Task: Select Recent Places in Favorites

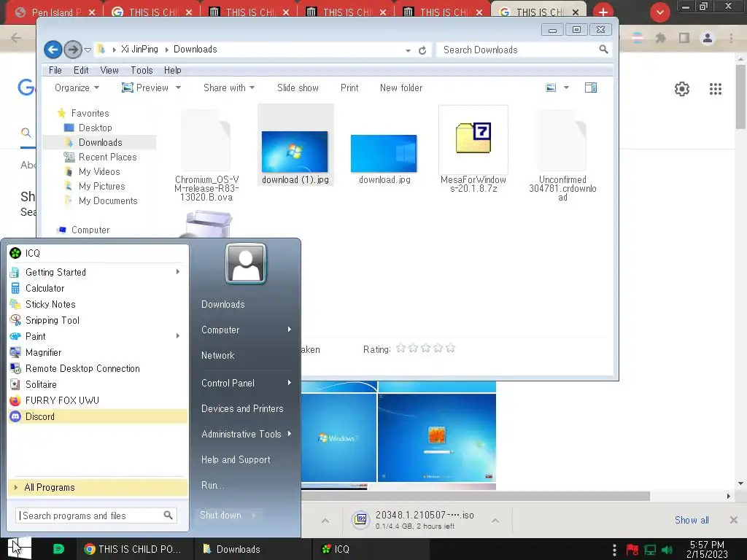Action: point(108,157)
